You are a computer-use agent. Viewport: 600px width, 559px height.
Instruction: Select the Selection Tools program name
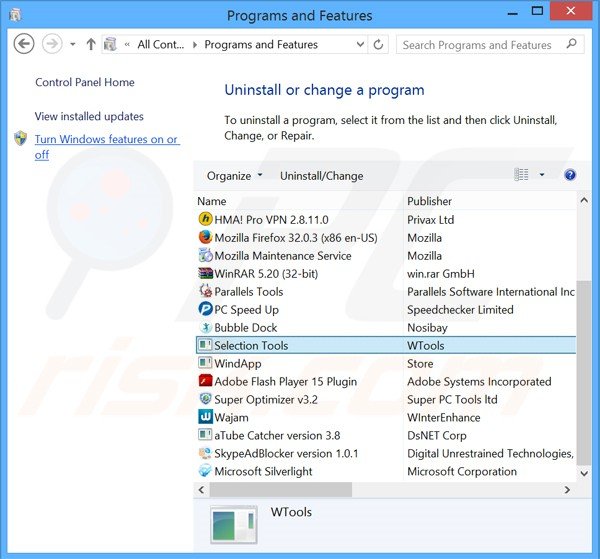click(251, 346)
